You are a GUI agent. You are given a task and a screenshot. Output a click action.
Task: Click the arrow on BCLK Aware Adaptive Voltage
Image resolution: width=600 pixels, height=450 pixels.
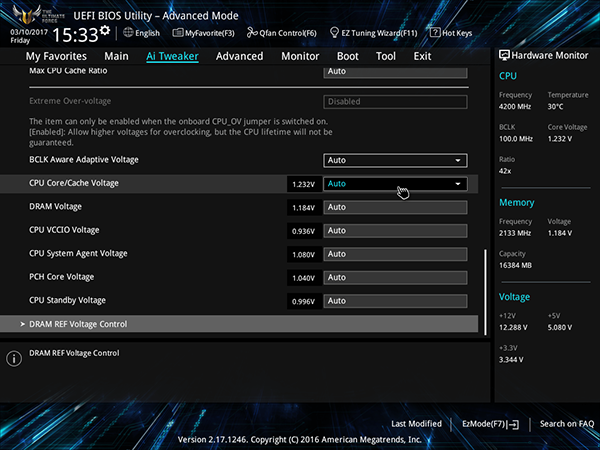tap(458, 160)
